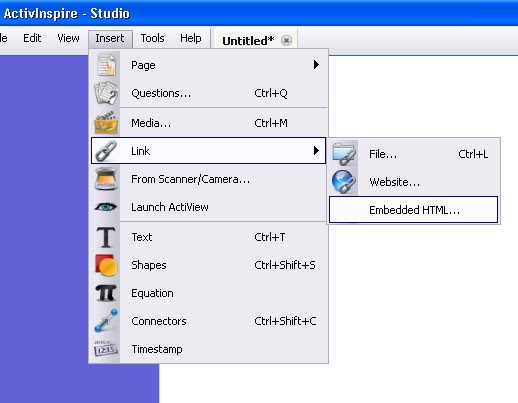Click the Website globe link icon
This screenshot has height=403, width=518.
click(344, 182)
